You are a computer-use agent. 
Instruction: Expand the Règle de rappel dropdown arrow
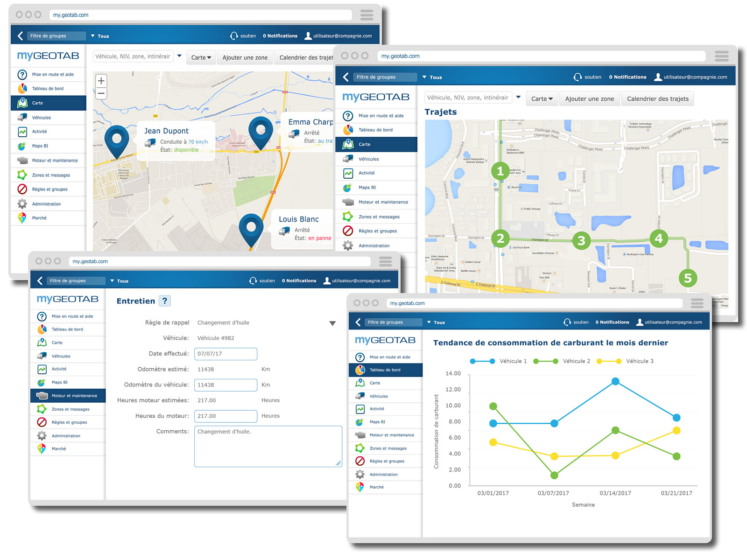[x=332, y=323]
